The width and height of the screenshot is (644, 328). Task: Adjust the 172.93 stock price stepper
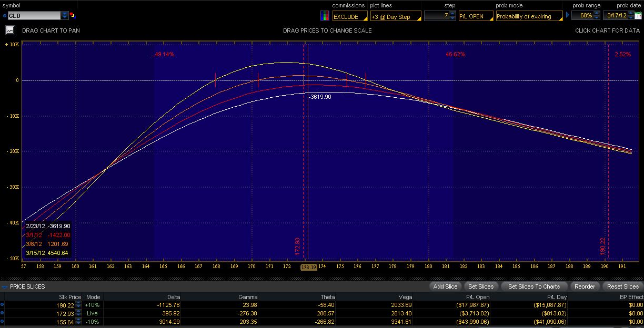tap(78, 313)
